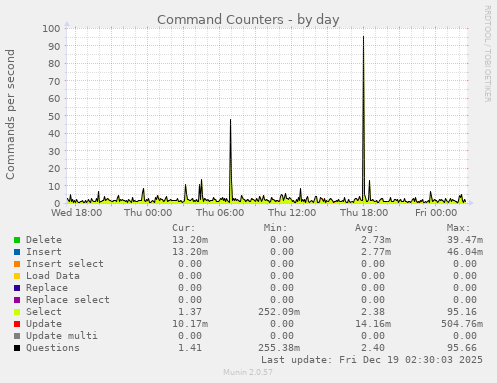
Task: Click the 'Replace' legend label
Action: pyautogui.click(x=47, y=288)
